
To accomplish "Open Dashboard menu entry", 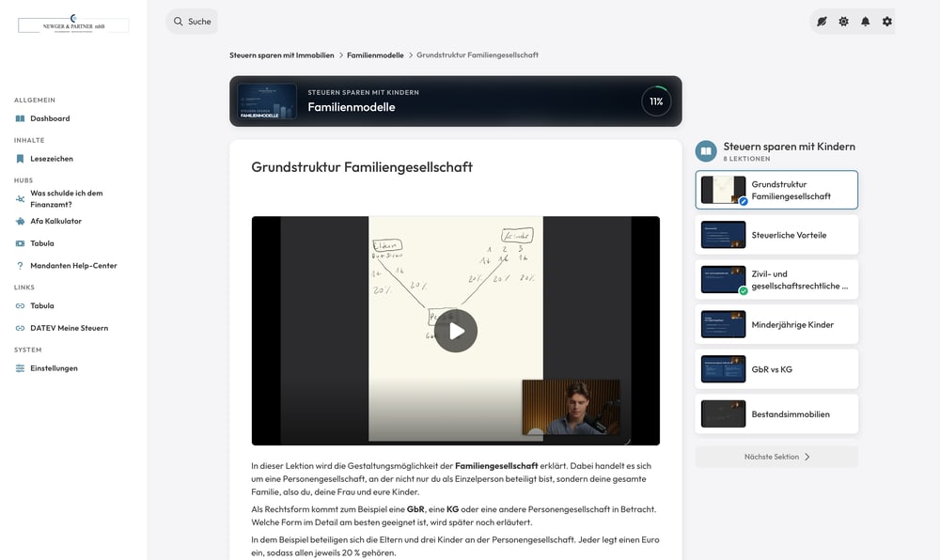I will coord(51,118).
